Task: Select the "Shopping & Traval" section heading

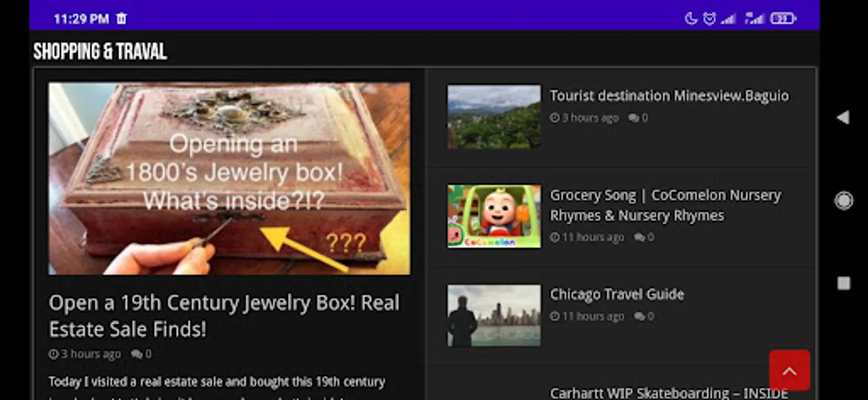Action: click(x=100, y=52)
